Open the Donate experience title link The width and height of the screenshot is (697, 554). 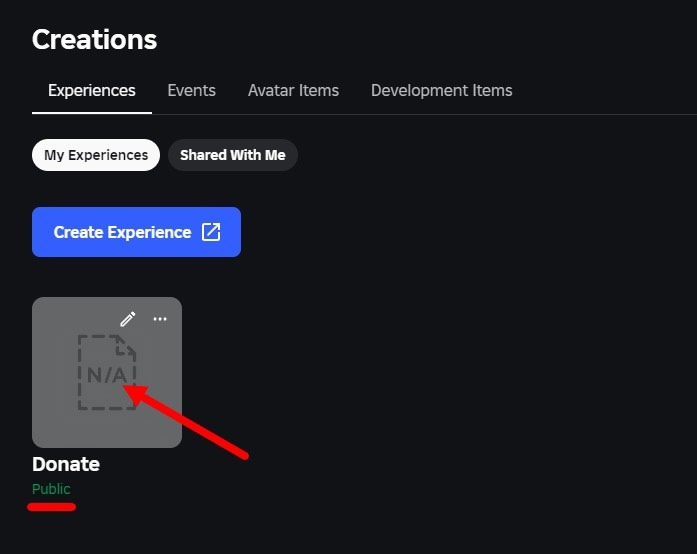66,464
